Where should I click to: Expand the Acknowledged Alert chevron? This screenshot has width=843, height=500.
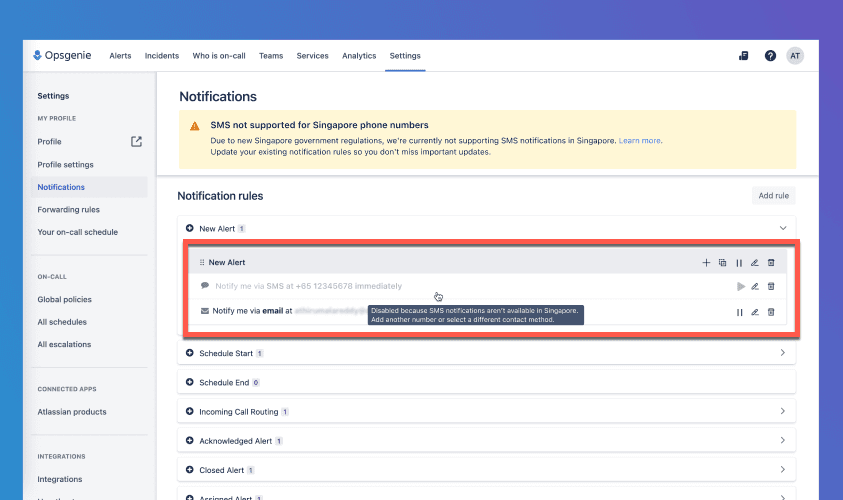pyautogui.click(x=783, y=440)
